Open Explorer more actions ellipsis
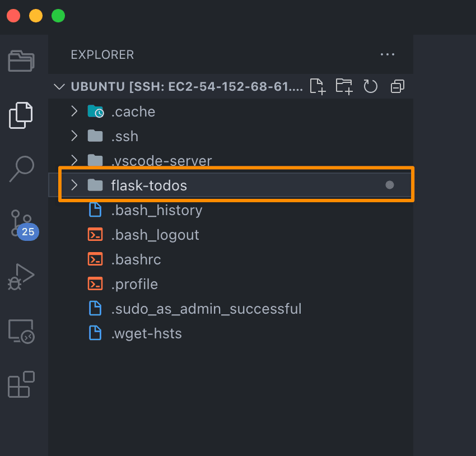 (x=388, y=54)
